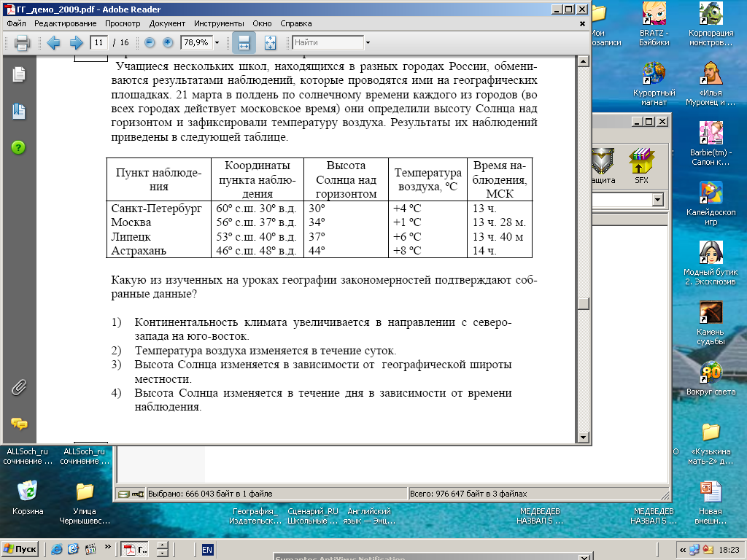The image size is (747, 560).
Task: Open the Редактирование menu
Action: [65, 23]
